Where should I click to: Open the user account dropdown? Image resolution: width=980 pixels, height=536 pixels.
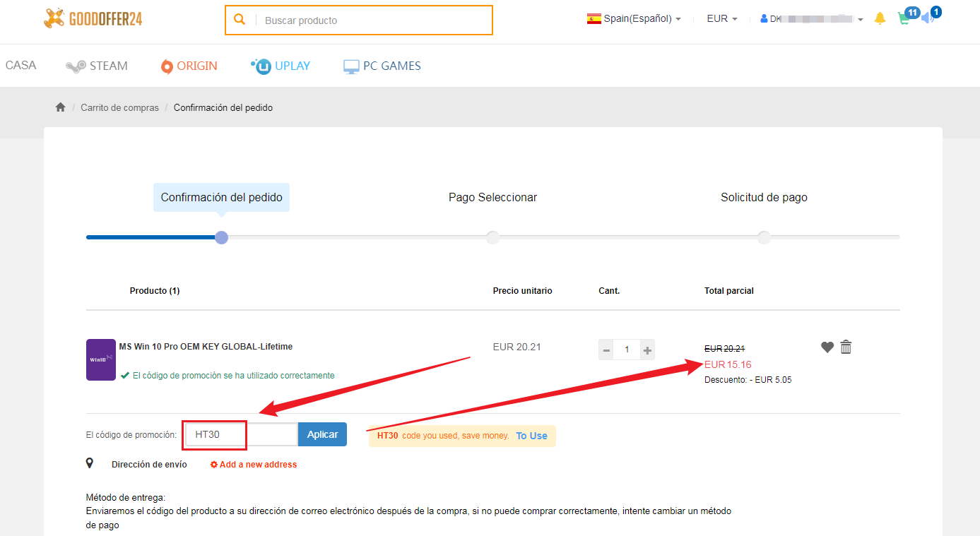coord(812,19)
